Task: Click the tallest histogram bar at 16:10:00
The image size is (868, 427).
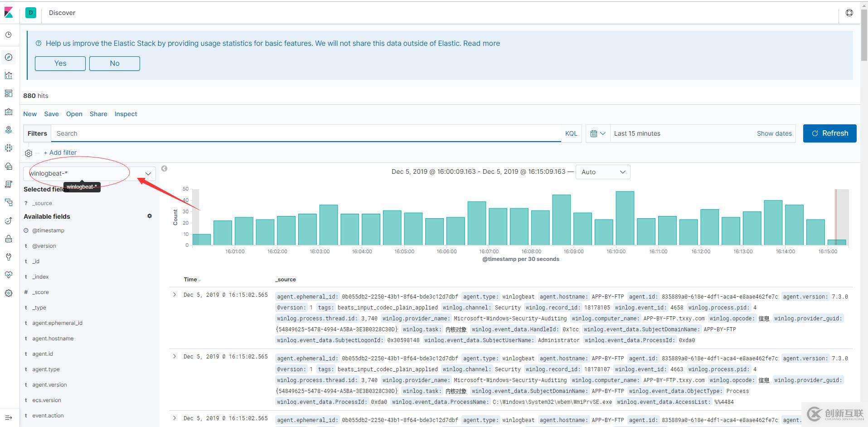Action: 625,218
